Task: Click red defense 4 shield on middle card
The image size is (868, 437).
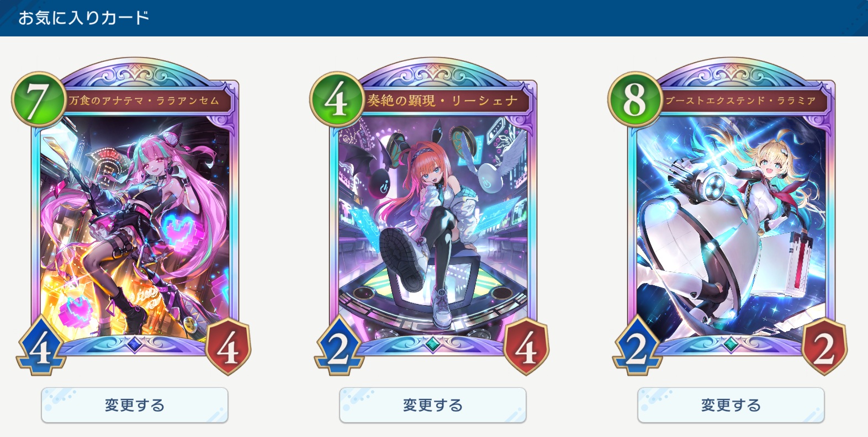Action: point(526,347)
